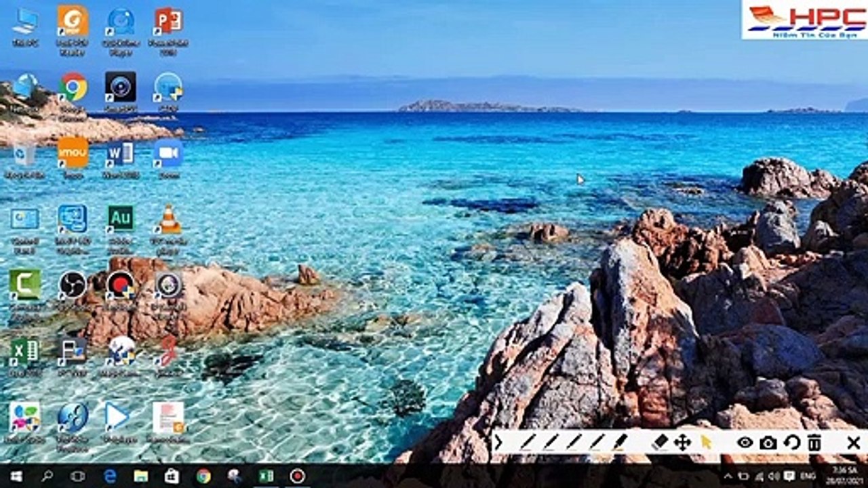The image size is (868, 488).
Task: Open the Windows Start menu
Action: pyautogui.click(x=16, y=476)
